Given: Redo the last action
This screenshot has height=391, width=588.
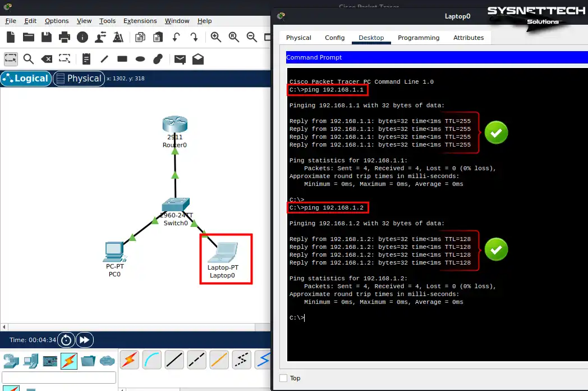Looking at the screenshot, I should coord(194,37).
